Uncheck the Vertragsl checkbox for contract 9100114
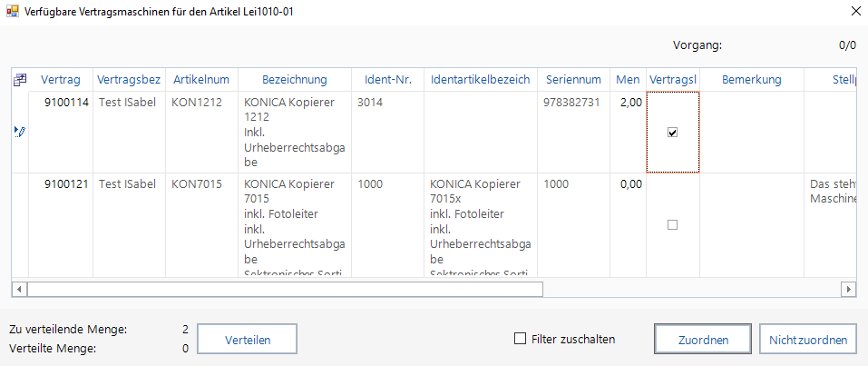The height and width of the screenshot is (366, 868). pyautogui.click(x=672, y=133)
